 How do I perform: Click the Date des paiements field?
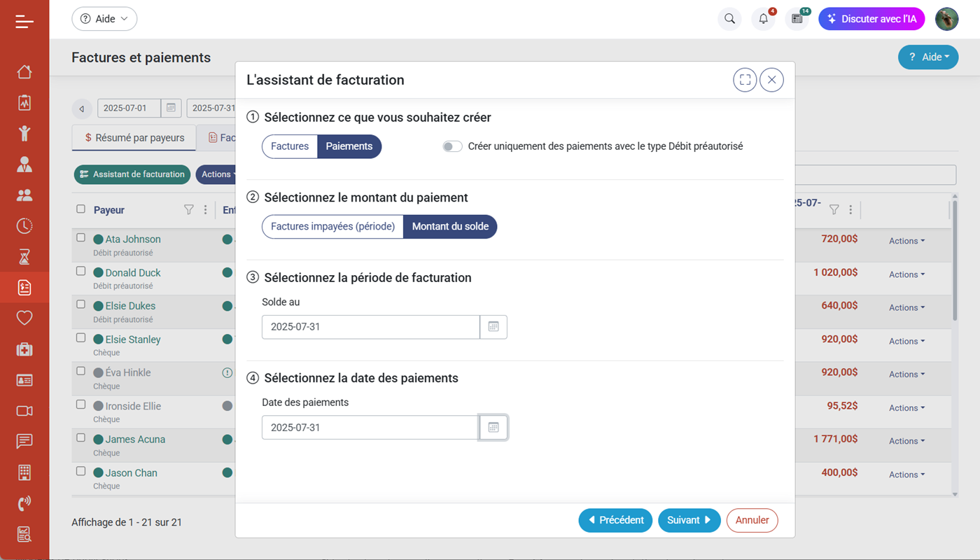(370, 427)
